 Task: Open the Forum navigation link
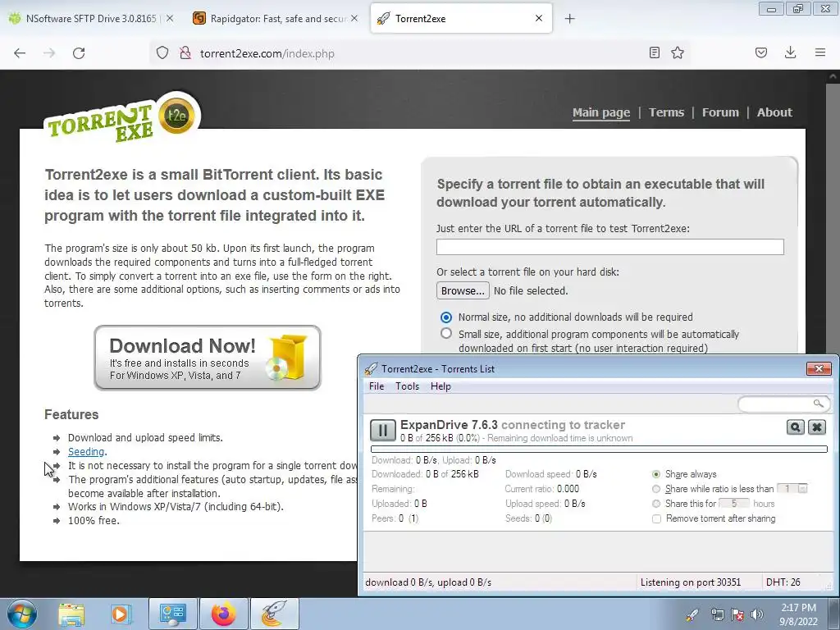tap(720, 112)
